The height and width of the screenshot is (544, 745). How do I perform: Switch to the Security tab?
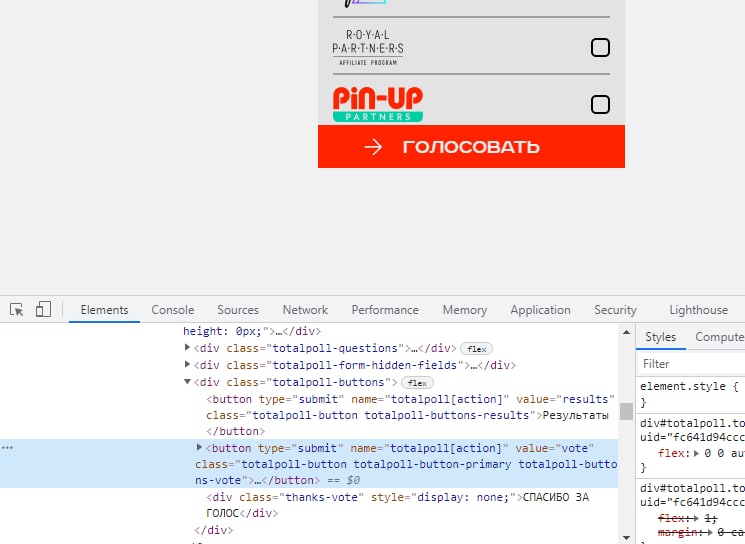point(615,310)
